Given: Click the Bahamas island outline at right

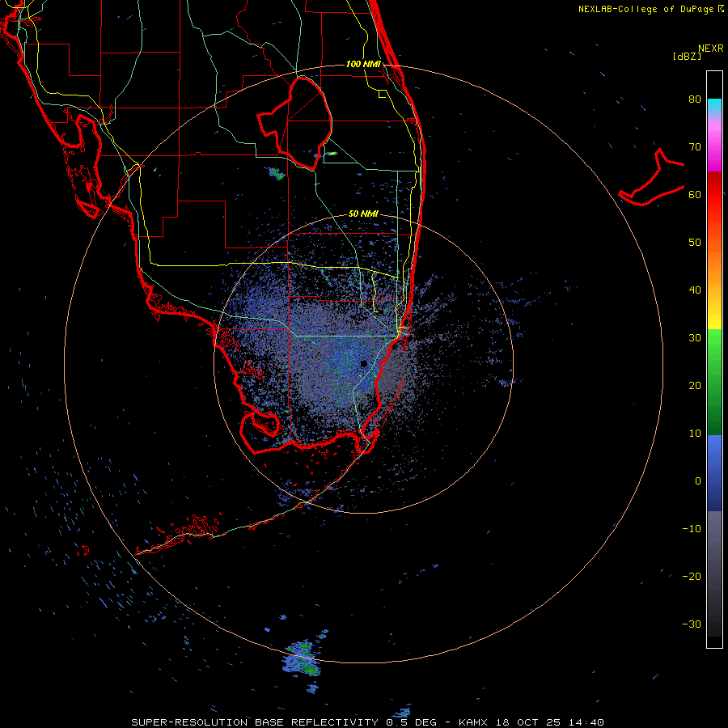Looking at the screenshot, I should 652,177.
